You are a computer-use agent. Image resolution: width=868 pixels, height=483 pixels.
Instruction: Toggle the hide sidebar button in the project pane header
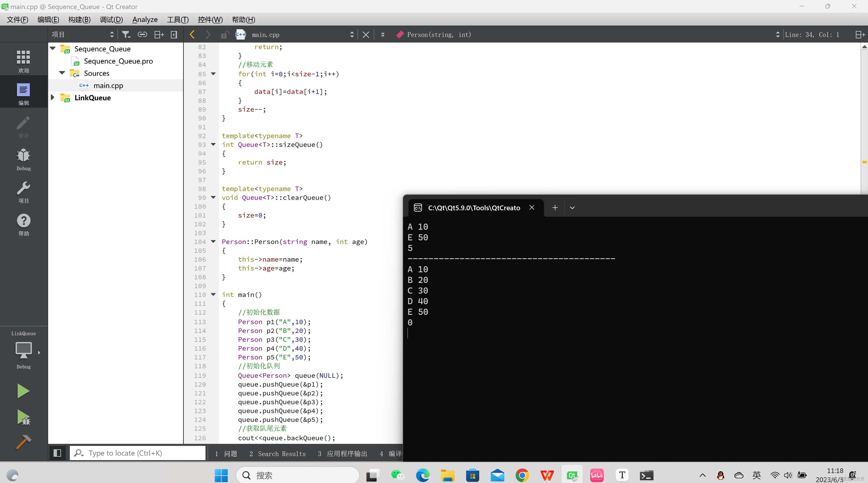[174, 35]
